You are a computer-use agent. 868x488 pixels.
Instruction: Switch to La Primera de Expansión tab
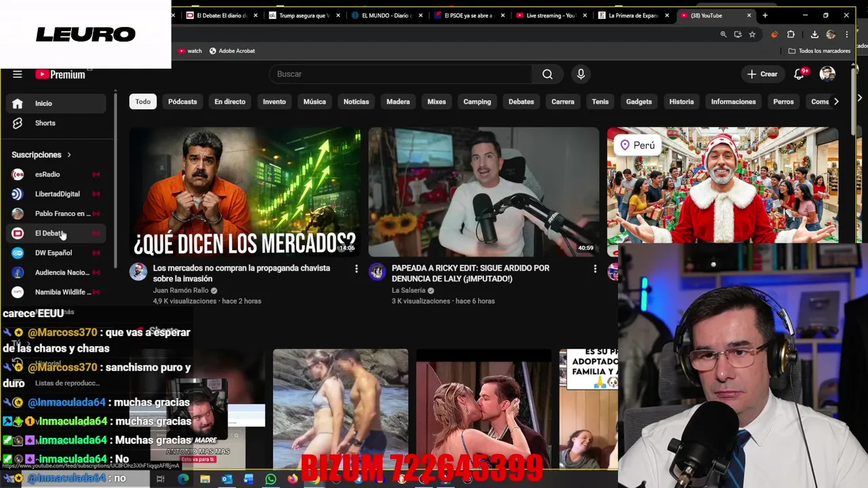click(633, 16)
